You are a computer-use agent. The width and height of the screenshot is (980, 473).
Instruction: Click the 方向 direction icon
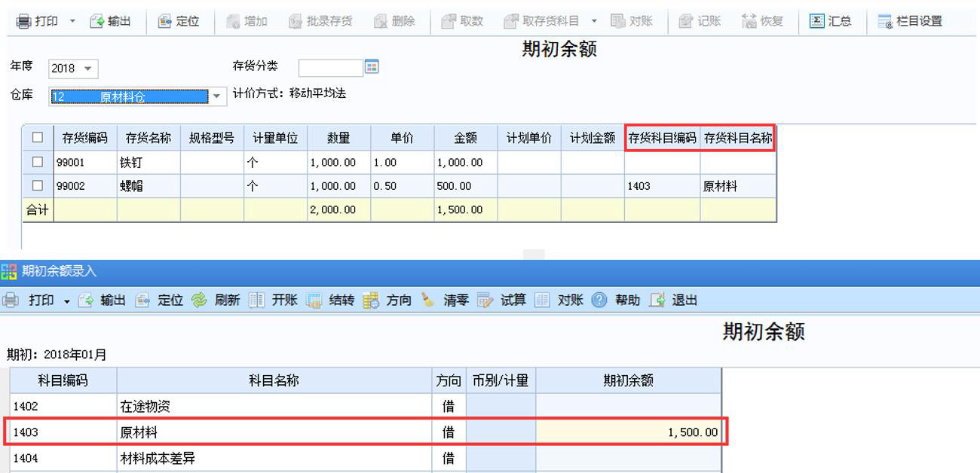click(370, 300)
